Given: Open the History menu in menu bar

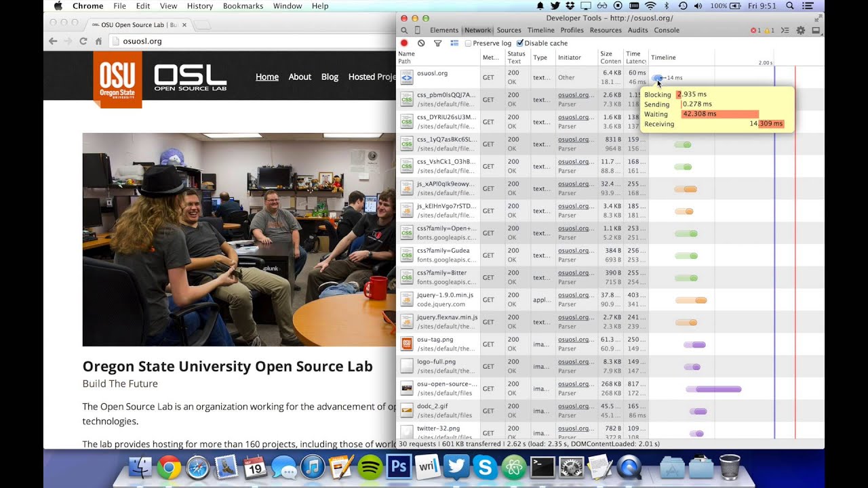Looking at the screenshot, I should [199, 5].
